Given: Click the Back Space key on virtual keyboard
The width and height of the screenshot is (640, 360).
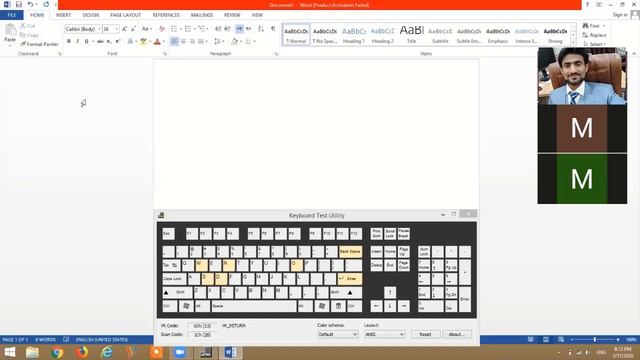Looking at the screenshot, I should point(350,251).
